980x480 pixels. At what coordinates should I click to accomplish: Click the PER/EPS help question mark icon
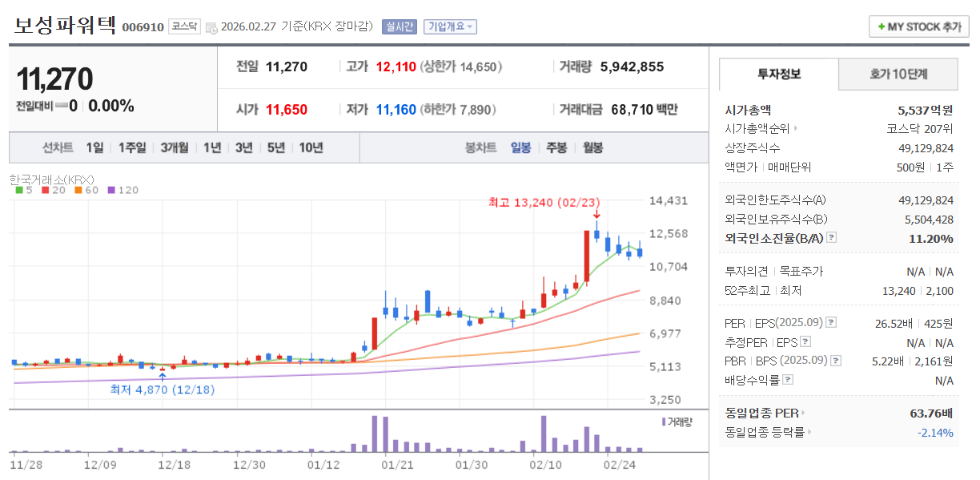pyautogui.click(x=830, y=323)
